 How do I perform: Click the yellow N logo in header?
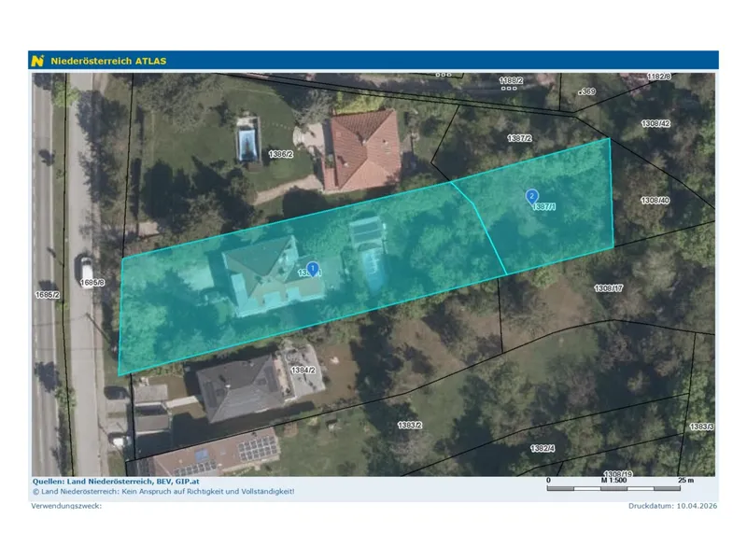37,61
